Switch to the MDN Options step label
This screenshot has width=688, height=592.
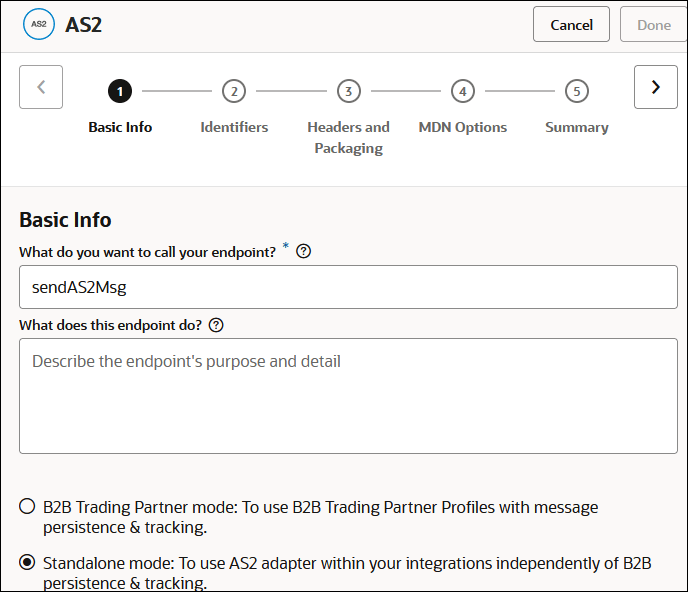pos(462,127)
